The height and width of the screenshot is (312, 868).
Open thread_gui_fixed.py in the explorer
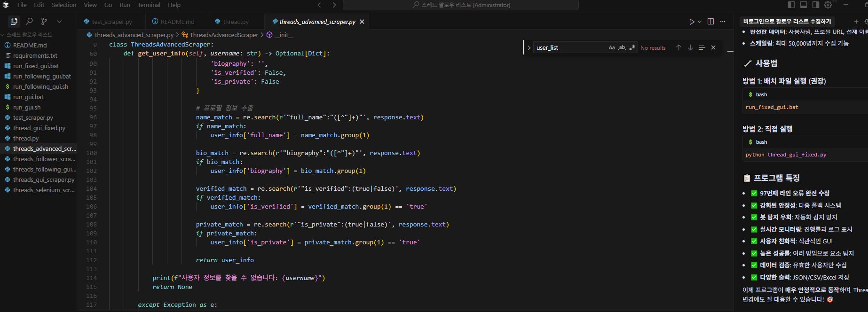point(39,128)
